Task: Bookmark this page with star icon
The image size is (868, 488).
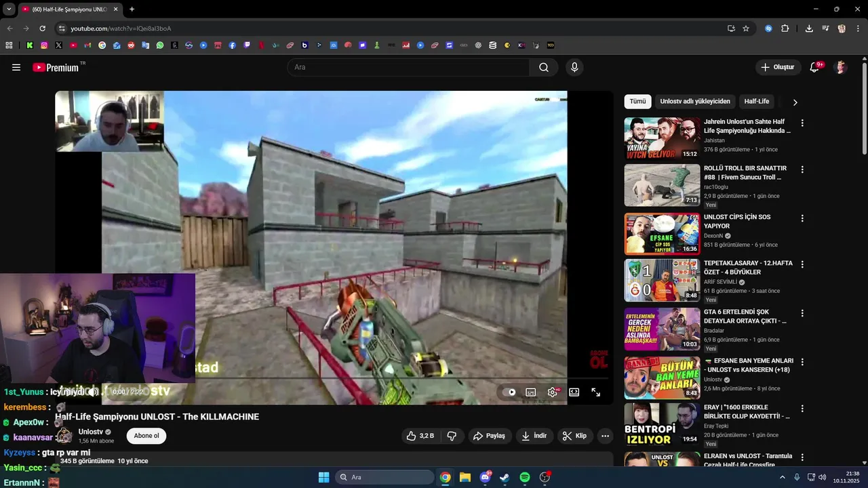Action: (x=746, y=28)
